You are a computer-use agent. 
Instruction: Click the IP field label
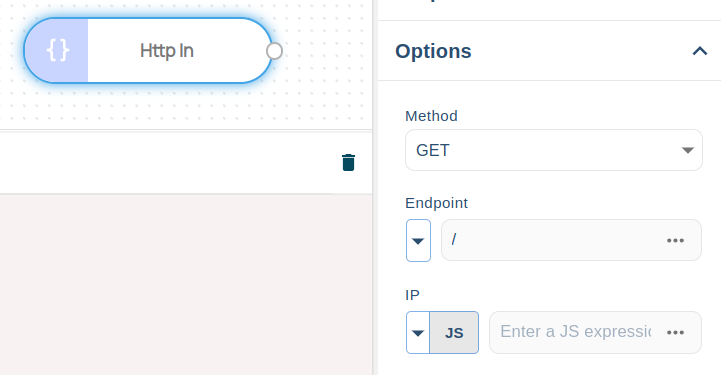(412, 295)
